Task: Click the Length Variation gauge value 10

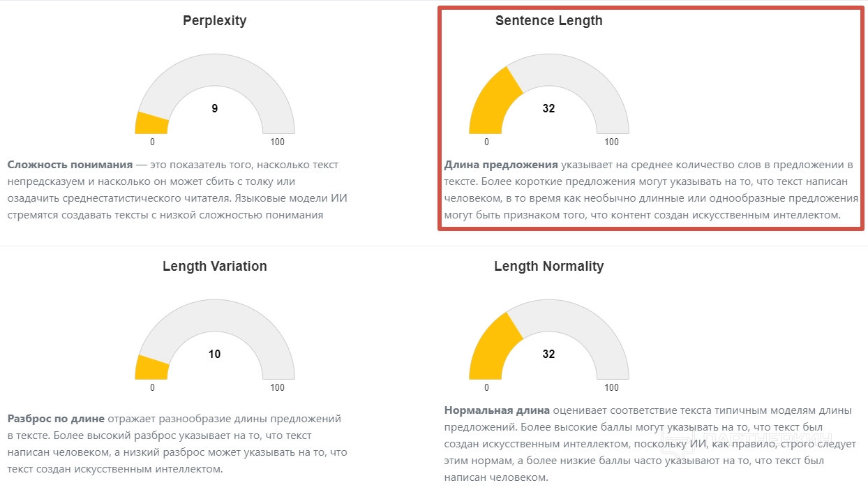Action: coord(214,354)
